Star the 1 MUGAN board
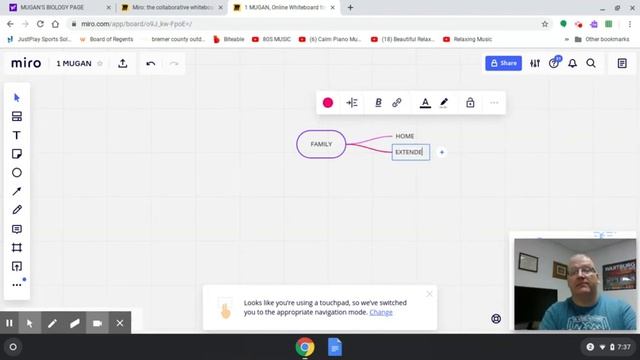 pos(100,64)
